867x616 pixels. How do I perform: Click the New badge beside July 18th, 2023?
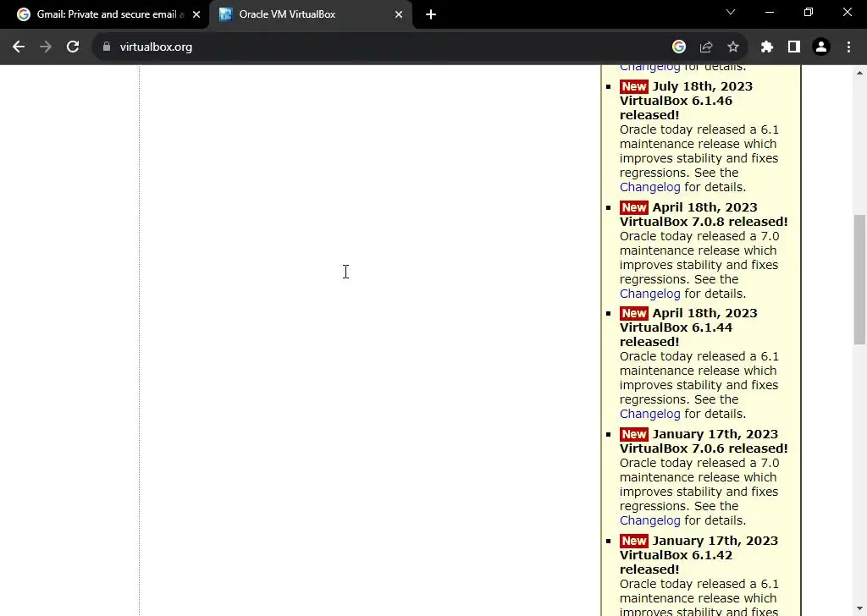click(x=633, y=86)
